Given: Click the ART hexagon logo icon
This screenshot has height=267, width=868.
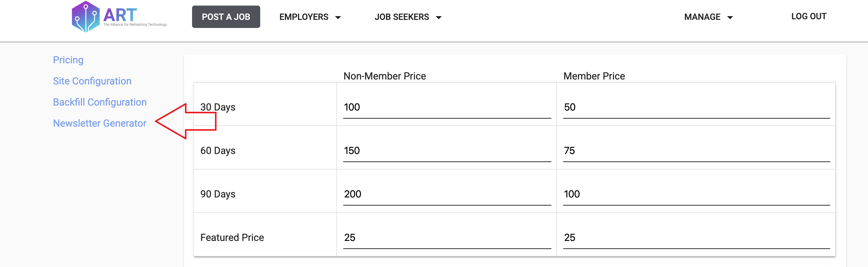Looking at the screenshot, I should point(85,16).
